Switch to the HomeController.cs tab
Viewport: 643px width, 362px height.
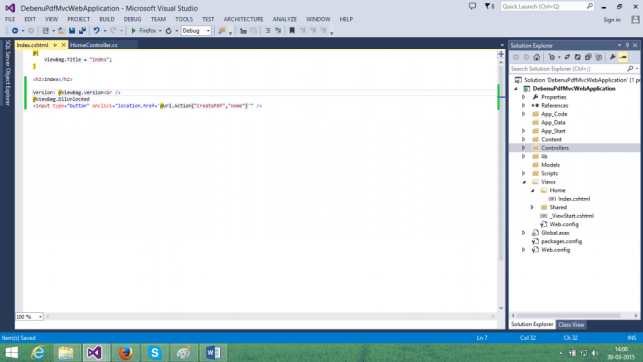tap(93, 45)
